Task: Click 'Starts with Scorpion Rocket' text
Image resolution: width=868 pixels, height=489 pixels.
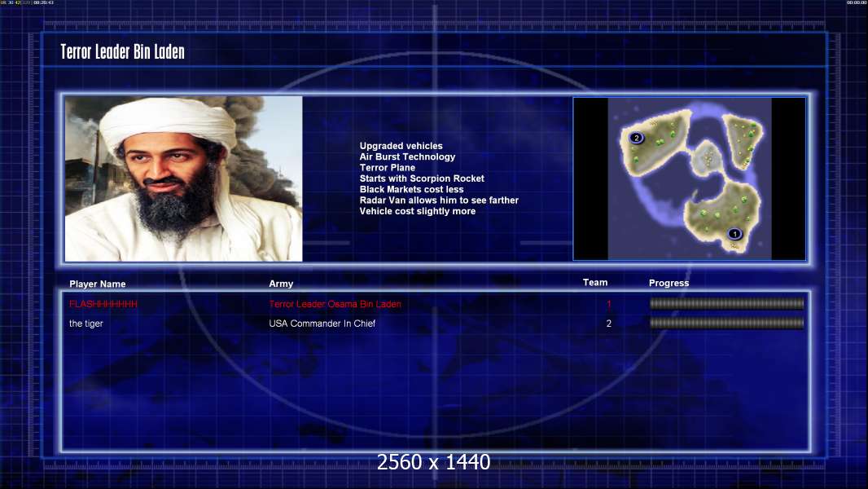Action: 422,178
